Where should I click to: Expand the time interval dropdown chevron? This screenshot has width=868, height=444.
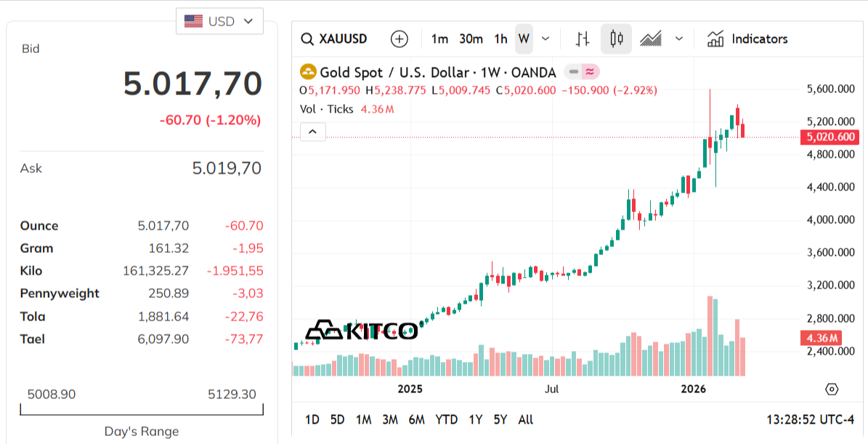[x=546, y=39]
